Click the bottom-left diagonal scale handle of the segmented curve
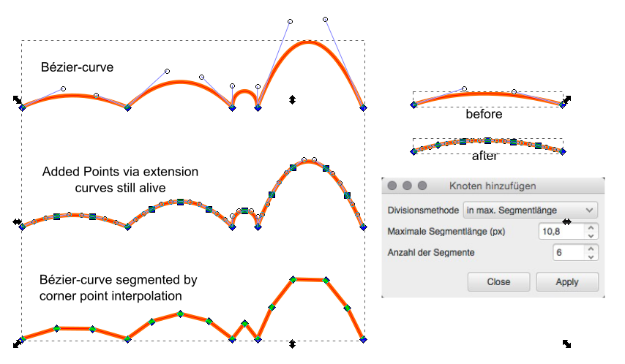This screenshot has height=364, width=625. click(18, 343)
